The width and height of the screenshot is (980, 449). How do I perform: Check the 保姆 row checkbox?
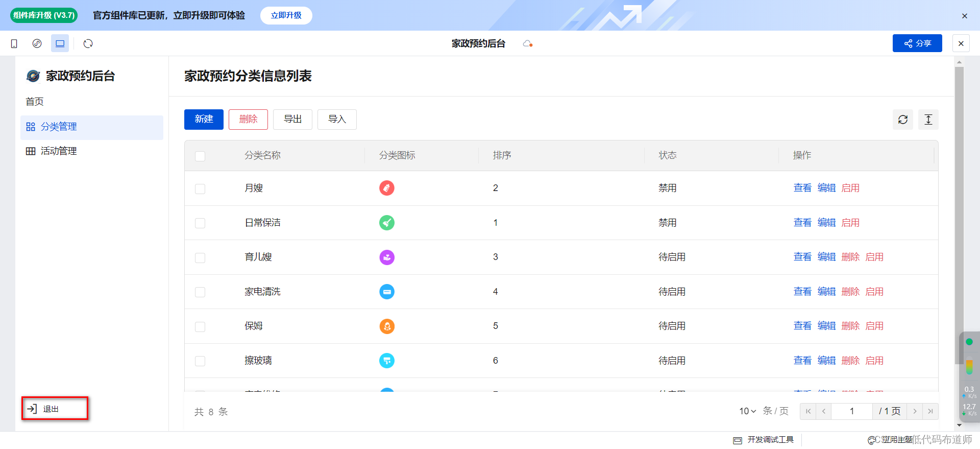pos(200,327)
